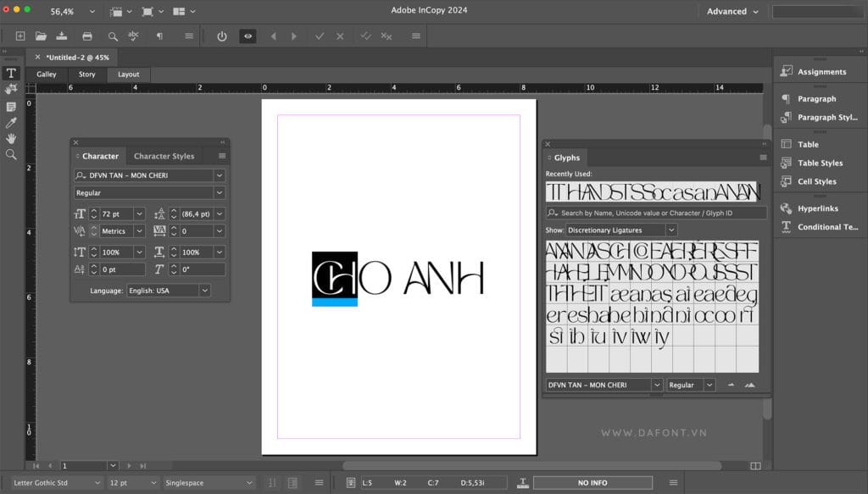
Task: Reject change with the X icon
Action: coord(340,36)
